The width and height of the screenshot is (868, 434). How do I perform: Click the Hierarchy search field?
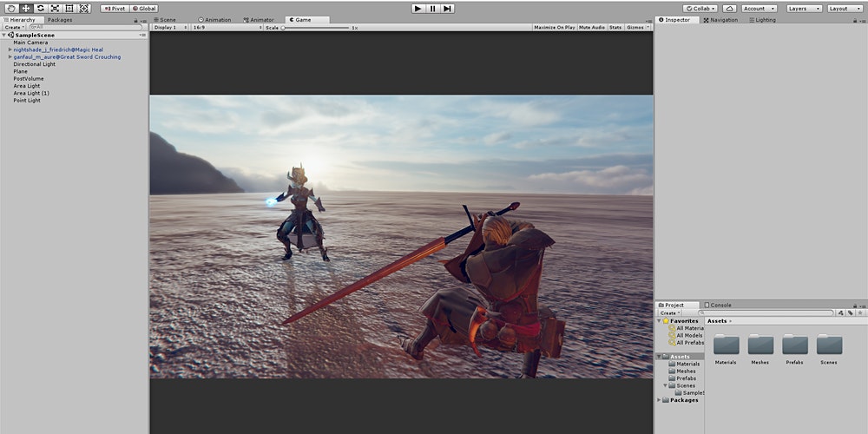pyautogui.click(x=86, y=27)
